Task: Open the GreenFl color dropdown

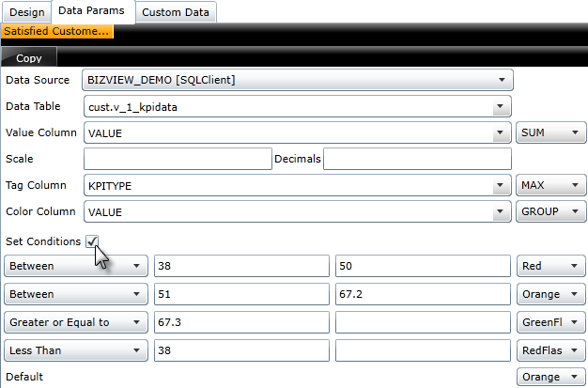Action: point(550,322)
